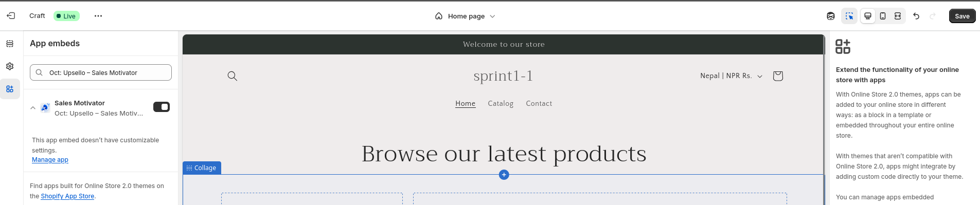Switch to desktop preview view

click(868, 16)
